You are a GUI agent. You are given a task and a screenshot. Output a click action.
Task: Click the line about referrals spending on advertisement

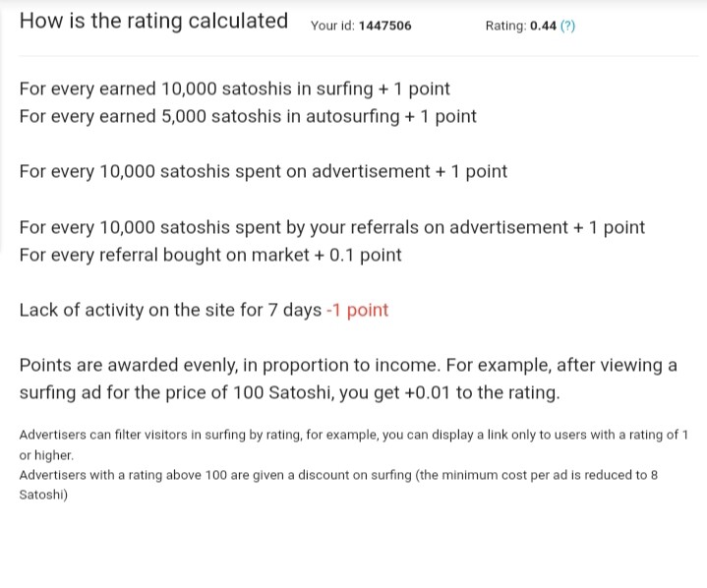point(331,227)
